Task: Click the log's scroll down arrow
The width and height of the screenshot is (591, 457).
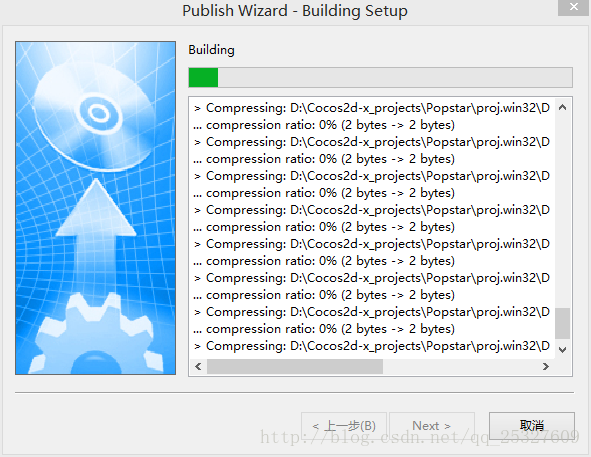Action: pyautogui.click(x=562, y=350)
